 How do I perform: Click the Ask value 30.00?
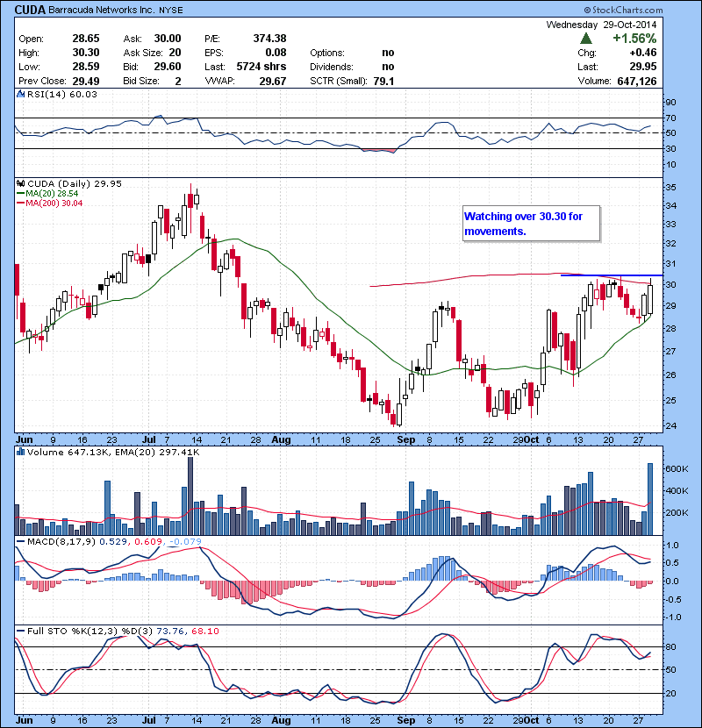pos(168,39)
